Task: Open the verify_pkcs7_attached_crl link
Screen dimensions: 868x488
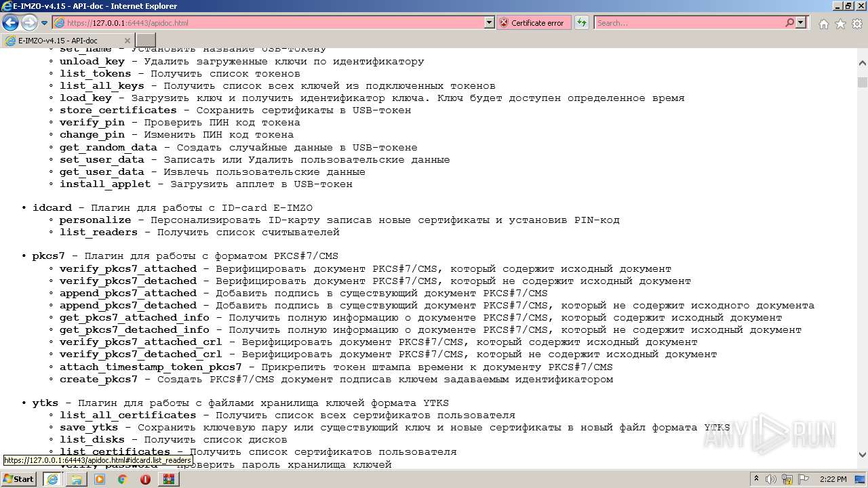Action: click(x=141, y=342)
